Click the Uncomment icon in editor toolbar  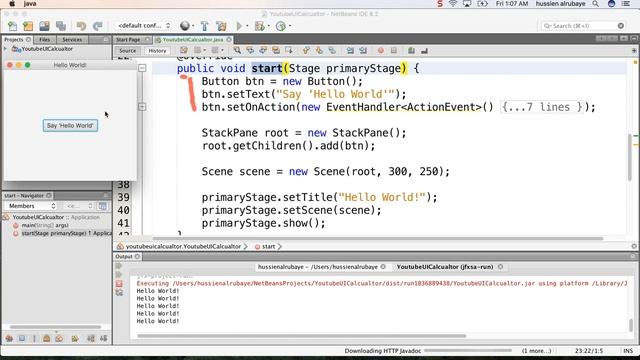424,51
